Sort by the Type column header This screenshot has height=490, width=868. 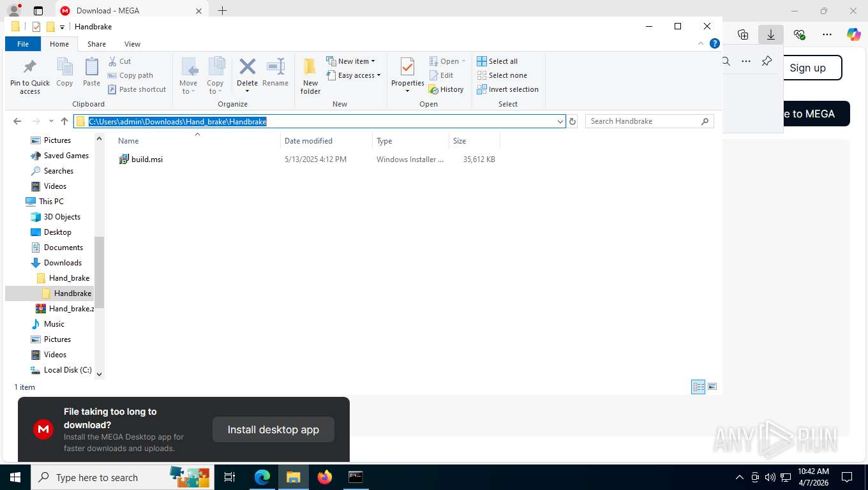click(x=410, y=141)
